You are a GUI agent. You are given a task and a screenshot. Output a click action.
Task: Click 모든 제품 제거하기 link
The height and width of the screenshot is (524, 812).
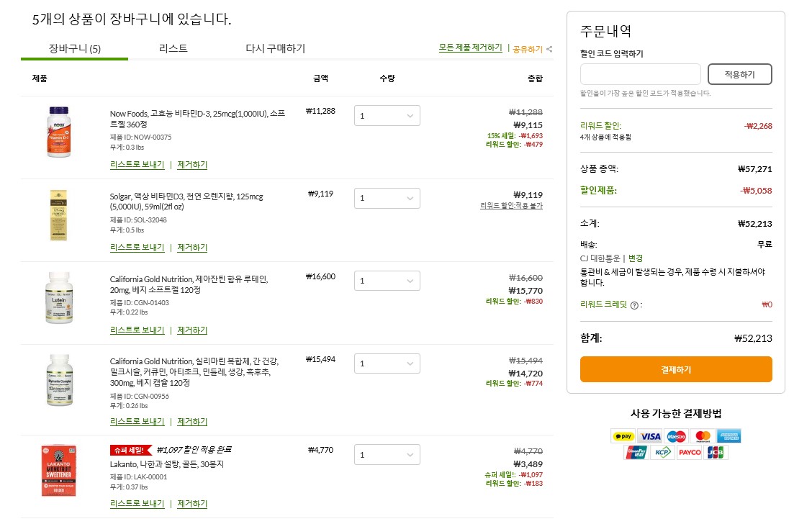[470, 48]
